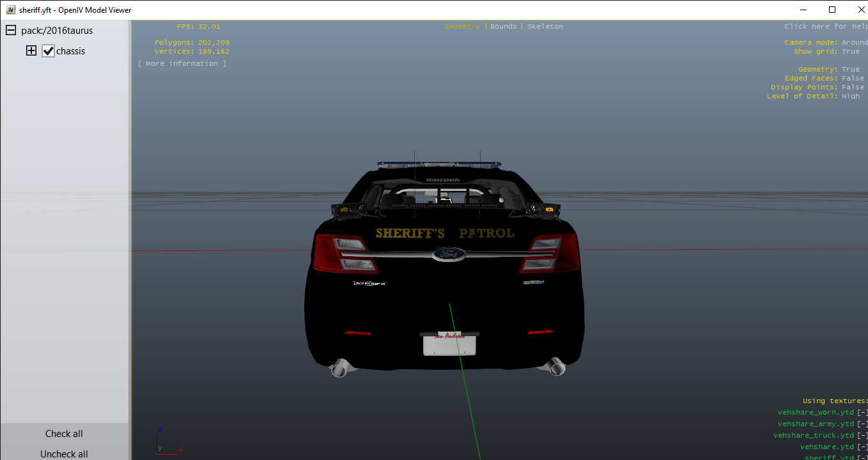Screen dimensions: 868x460
Task: Switch to the Skeleton view tab
Action: tap(545, 27)
